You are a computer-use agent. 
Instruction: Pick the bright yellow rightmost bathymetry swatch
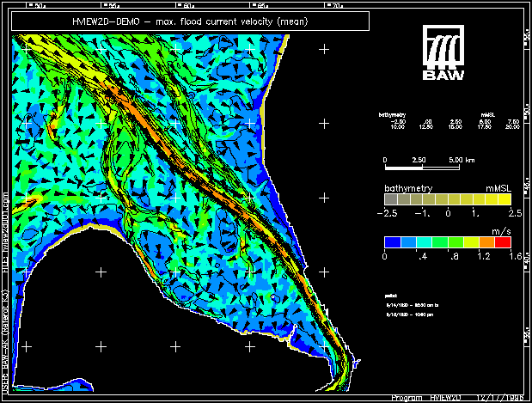click(x=504, y=199)
